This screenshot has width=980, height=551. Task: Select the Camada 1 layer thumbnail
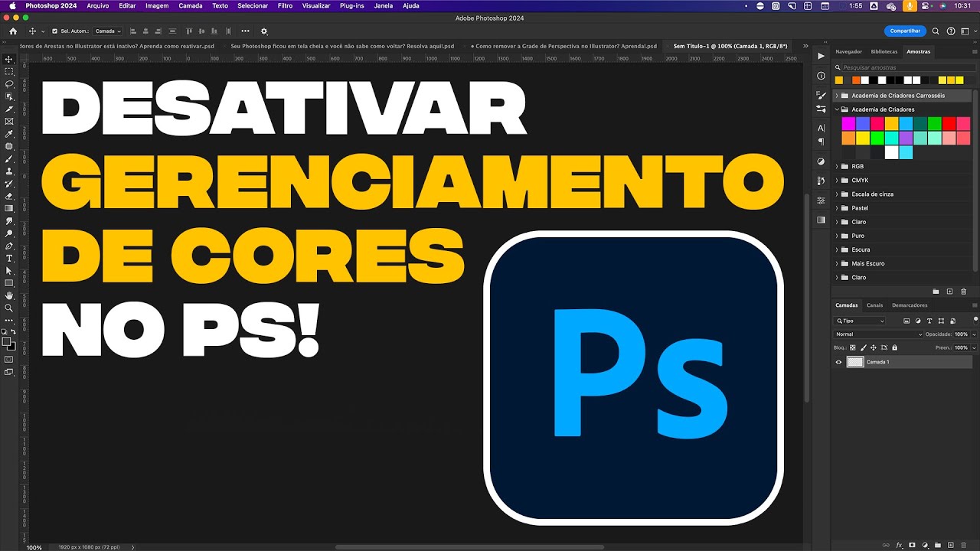855,362
